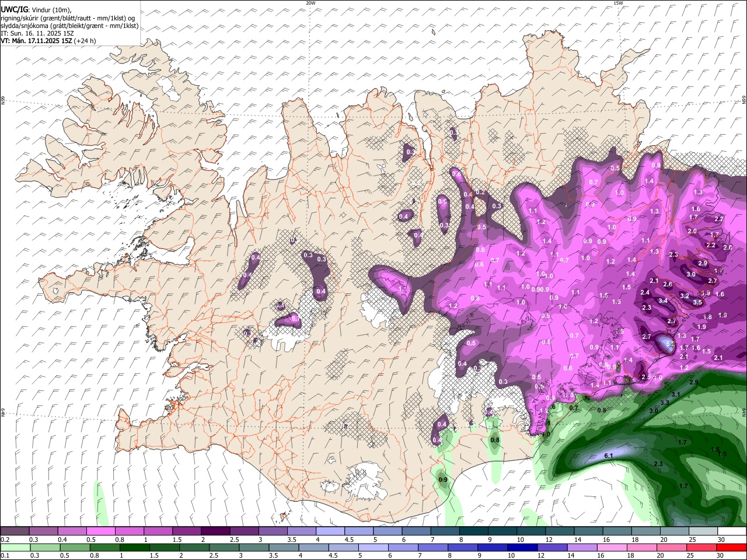The width and height of the screenshot is (747, 560).
Task: Click the 16 pale pink lower-scale swatch
Action: point(611,547)
